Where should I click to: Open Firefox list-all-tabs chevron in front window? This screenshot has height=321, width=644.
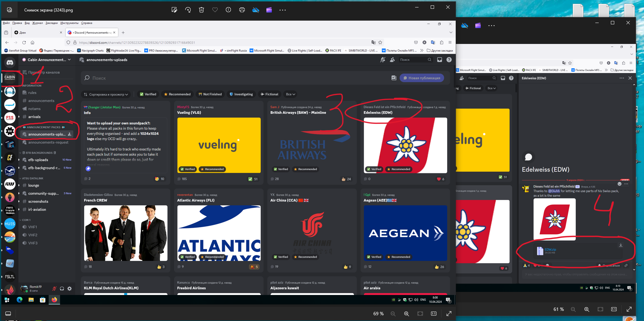coord(451,32)
